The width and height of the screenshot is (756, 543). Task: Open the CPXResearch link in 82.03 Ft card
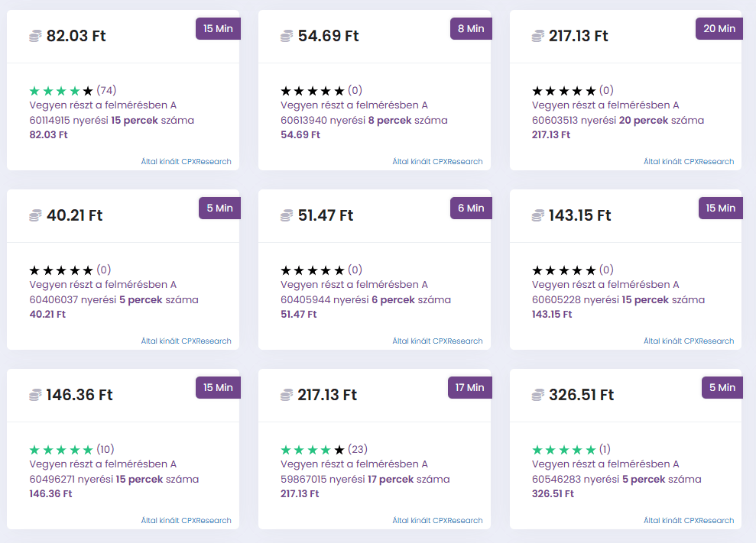coord(186,162)
